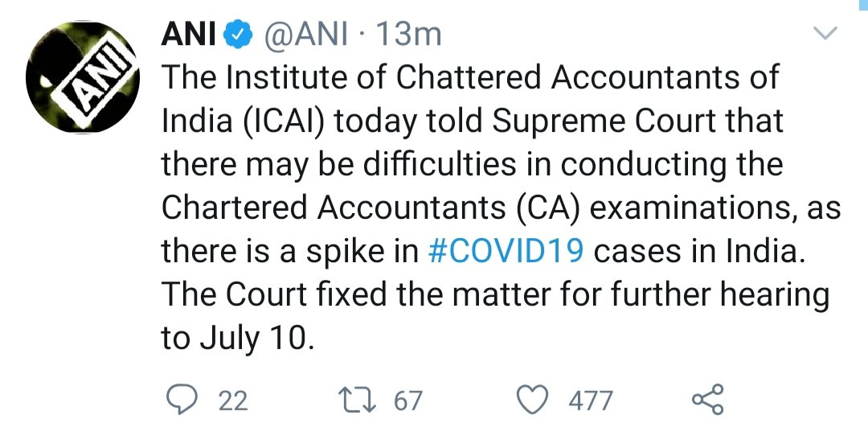Like the tweet with the heart icon

click(x=532, y=400)
